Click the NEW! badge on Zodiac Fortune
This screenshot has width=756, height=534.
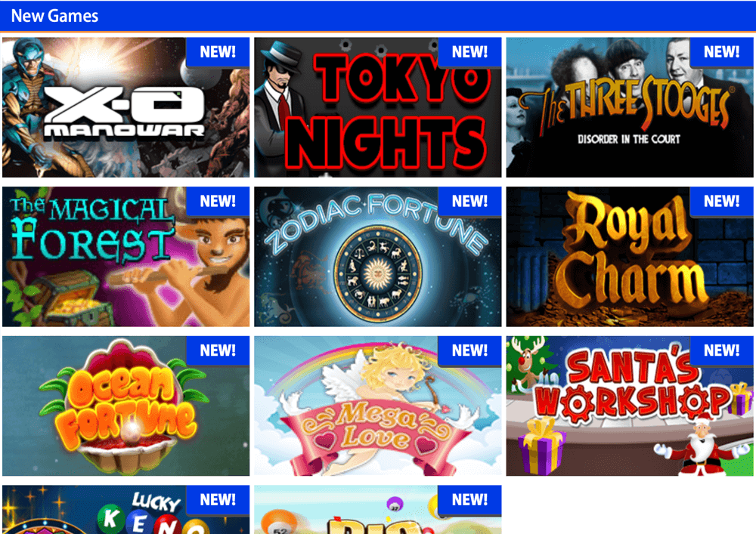pos(469,201)
